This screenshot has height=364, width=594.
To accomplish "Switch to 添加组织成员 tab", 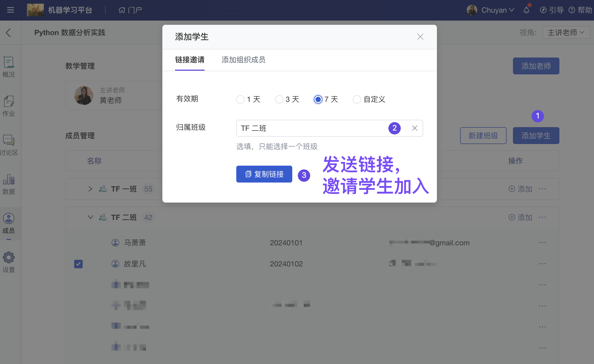I will (243, 60).
